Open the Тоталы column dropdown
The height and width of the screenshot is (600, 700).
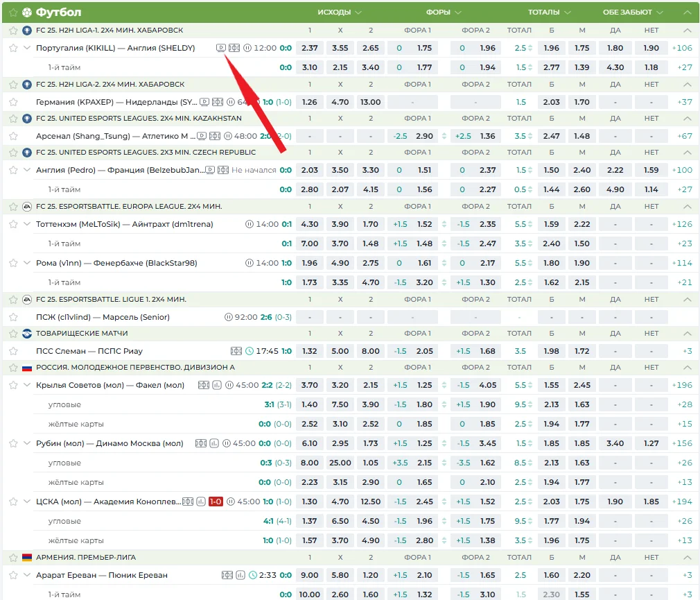[549, 12]
